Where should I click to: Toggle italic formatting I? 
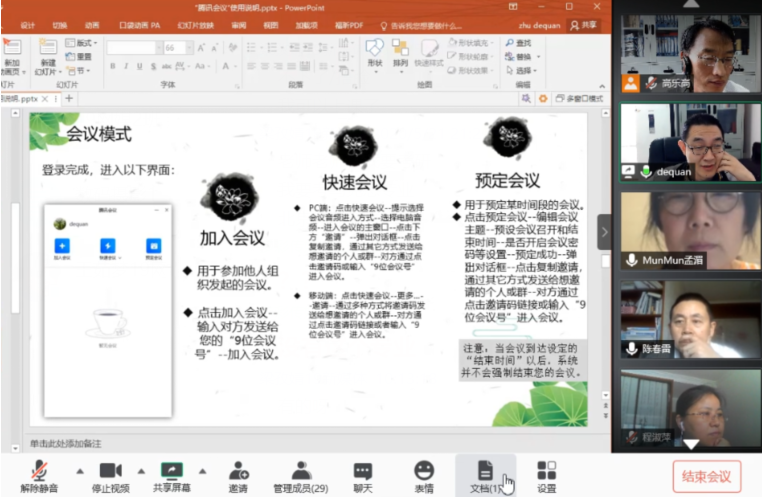point(126,66)
